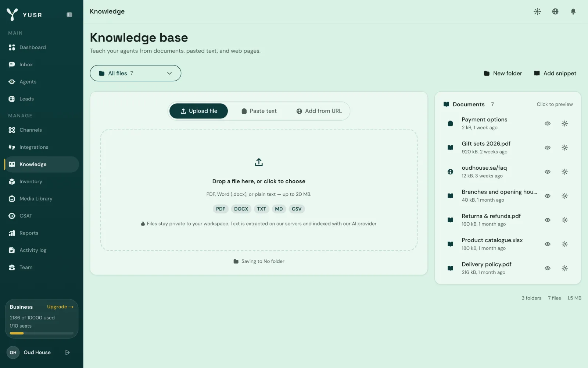Switch to the Upload file tab
Viewport: 588px width, 368px height.
(199, 111)
